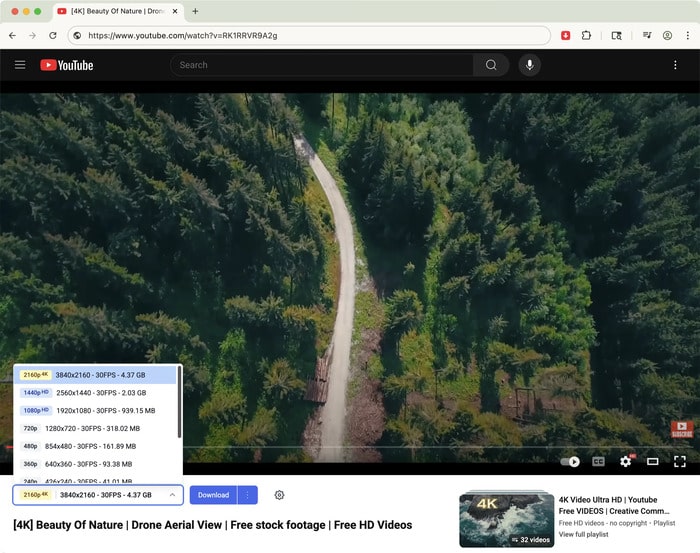Screen dimensions: 700x553
Task: Open YouTube three-dot settings menu
Action: point(675,65)
